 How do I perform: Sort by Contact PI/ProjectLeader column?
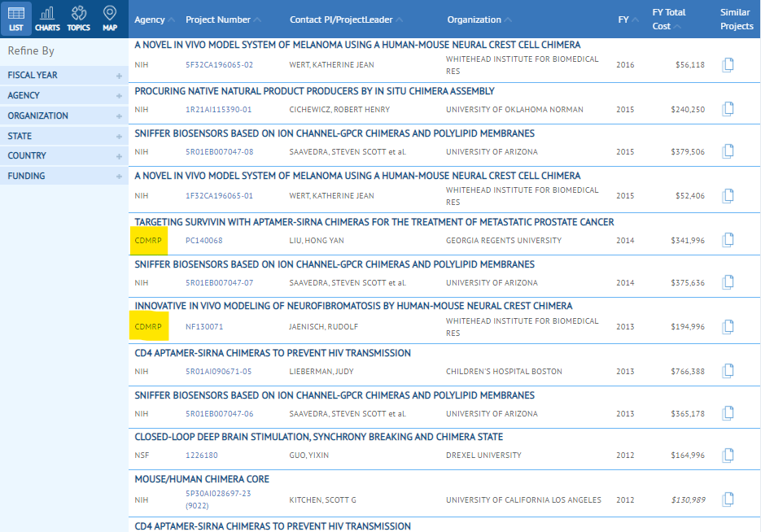pyautogui.click(x=346, y=20)
